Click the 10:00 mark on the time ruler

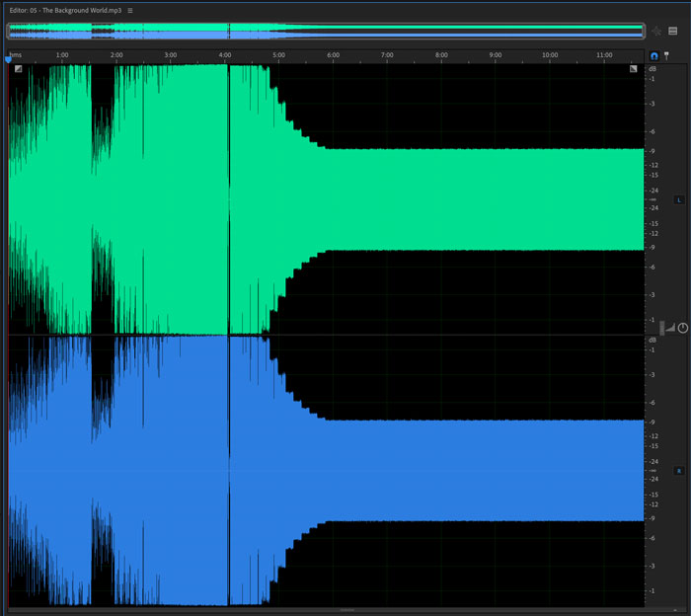point(550,55)
